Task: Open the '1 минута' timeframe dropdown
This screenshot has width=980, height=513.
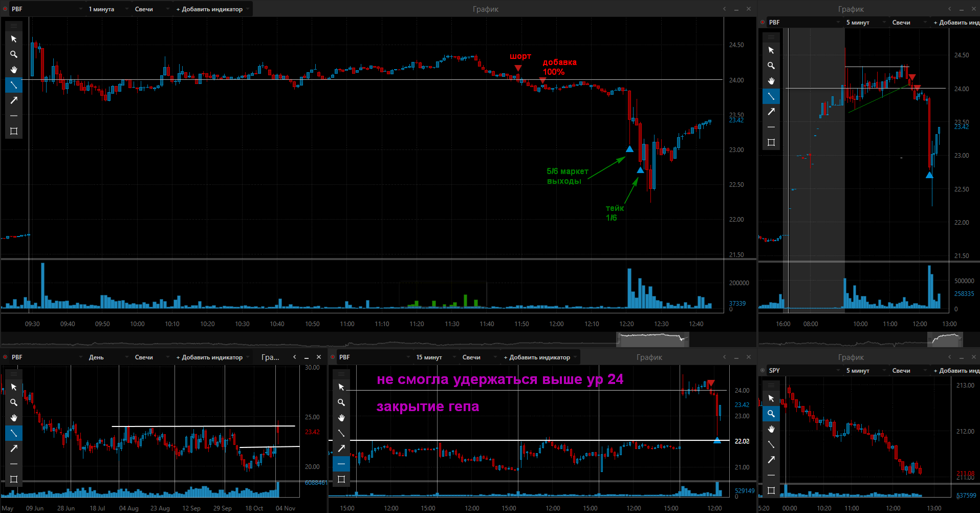Action: [108, 9]
